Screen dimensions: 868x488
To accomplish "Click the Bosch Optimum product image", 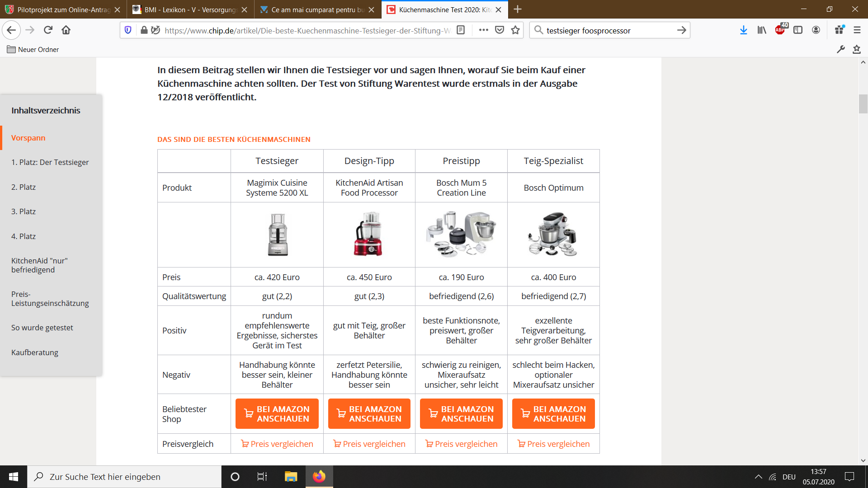I will [553, 234].
